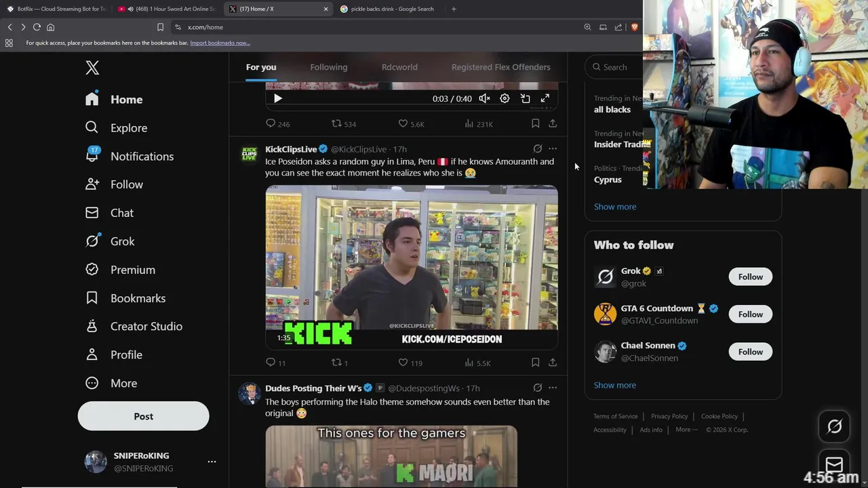Toggle picture-in-picture on top video
868x488 pixels.
(x=525, y=99)
